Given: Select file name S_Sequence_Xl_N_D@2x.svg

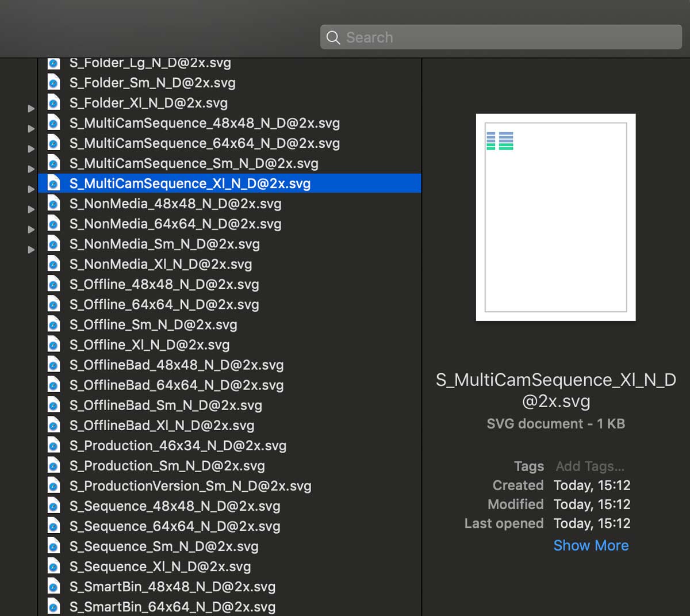Looking at the screenshot, I should (x=160, y=567).
